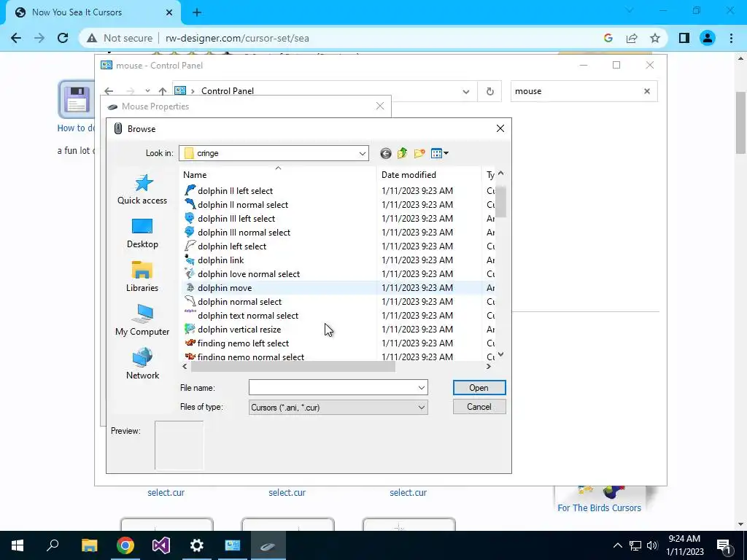Open Visual Studio from the taskbar
Viewport: 747px width, 560px height.
coord(161,545)
